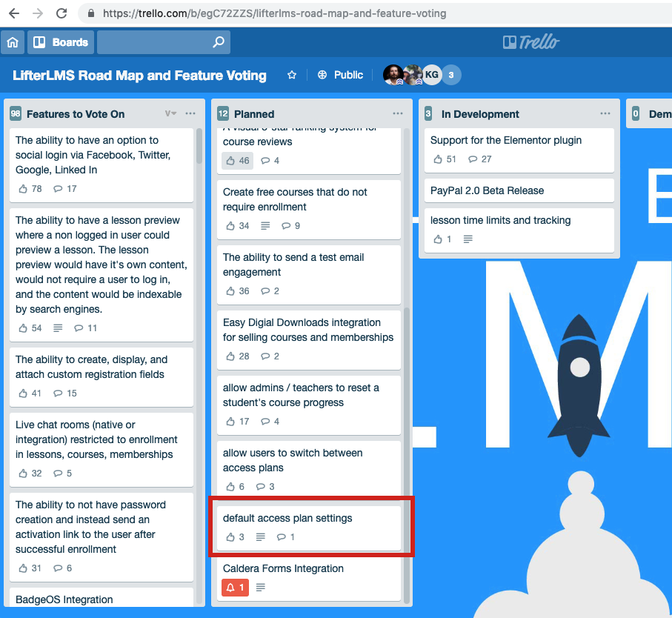This screenshot has height=618, width=672.
Task: Upvote Support for the Elementor plugin
Action: 445,159
